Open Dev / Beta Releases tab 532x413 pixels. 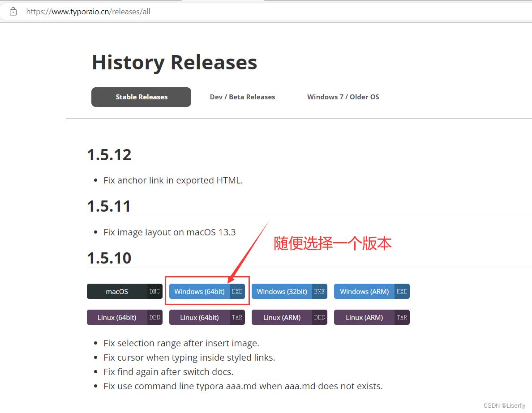click(x=242, y=97)
